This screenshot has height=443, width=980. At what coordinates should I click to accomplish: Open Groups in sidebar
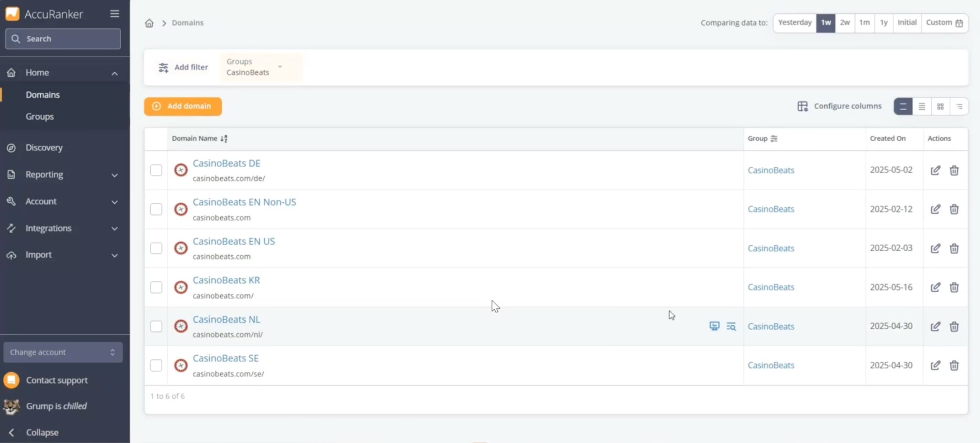point(40,116)
